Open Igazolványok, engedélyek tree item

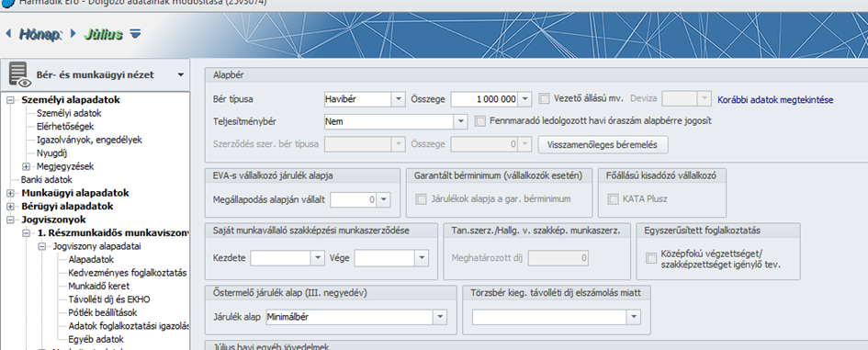[89, 140]
